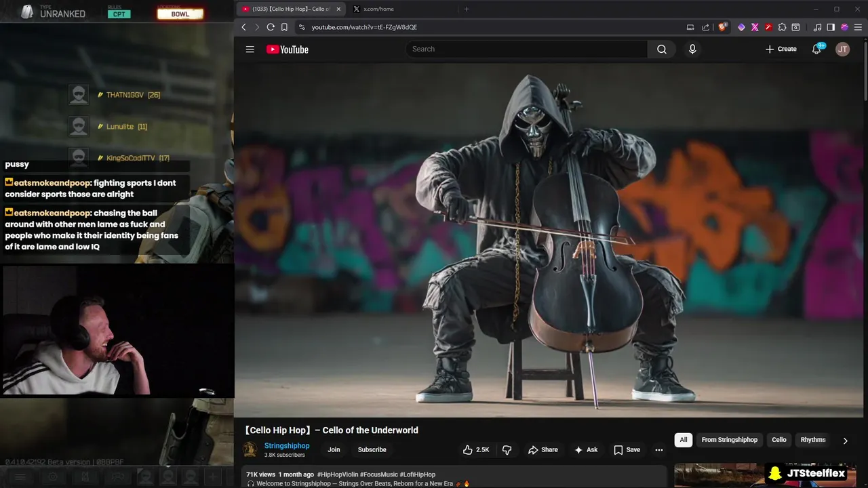Click in the YouTube search field
This screenshot has width=868, height=488.
(526, 49)
